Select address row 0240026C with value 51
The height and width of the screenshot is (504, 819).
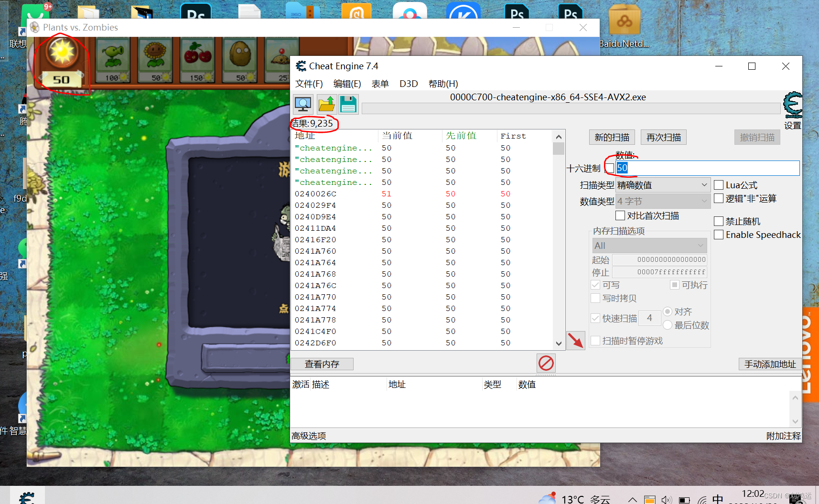[422, 194]
